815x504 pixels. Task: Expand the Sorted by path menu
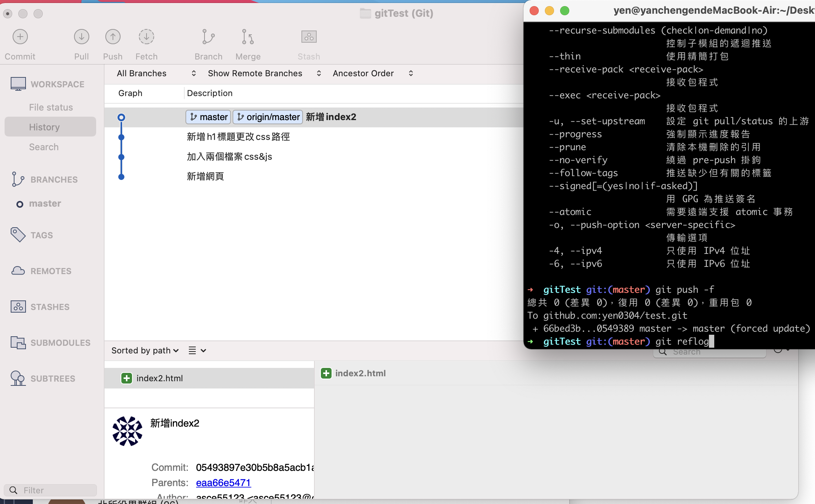(x=145, y=350)
